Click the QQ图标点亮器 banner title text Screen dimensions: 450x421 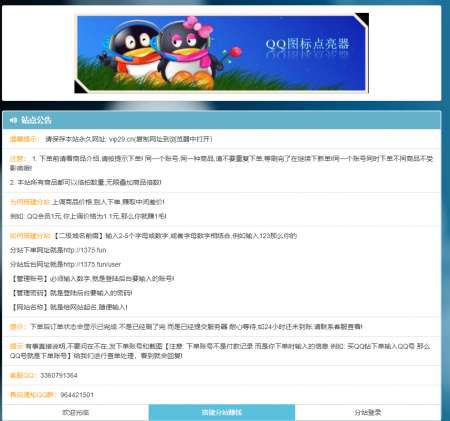pyautogui.click(x=307, y=44)
